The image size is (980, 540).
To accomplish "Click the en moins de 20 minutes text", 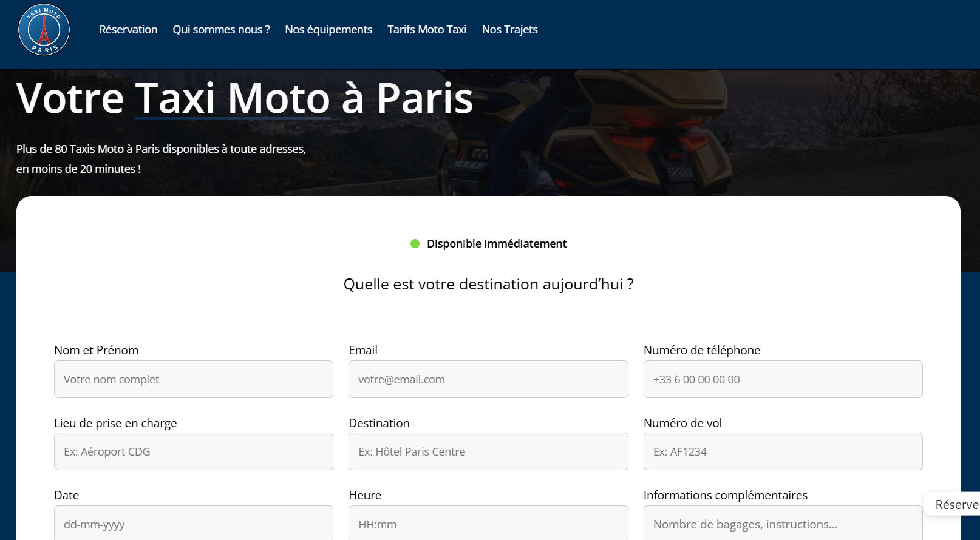I will pos(78,169).
